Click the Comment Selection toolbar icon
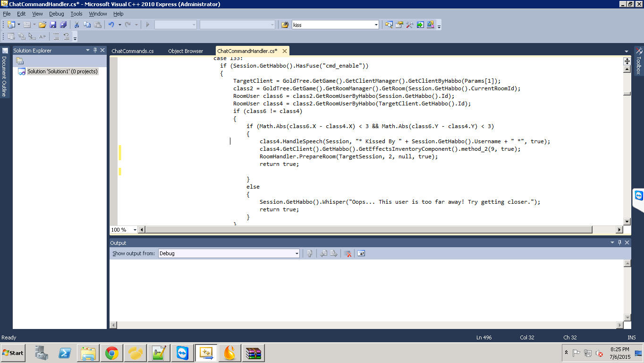Viewport: 644px width, 363px height. point(56,36)
